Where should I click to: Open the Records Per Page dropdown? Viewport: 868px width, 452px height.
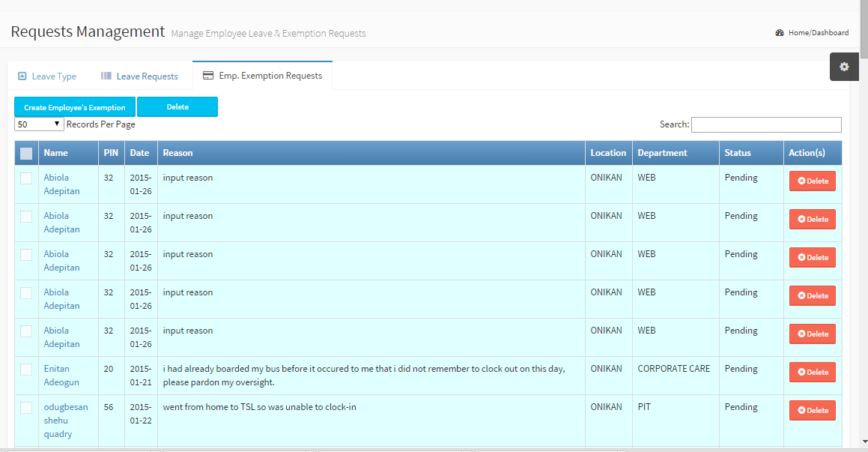[x=39, y=124]
